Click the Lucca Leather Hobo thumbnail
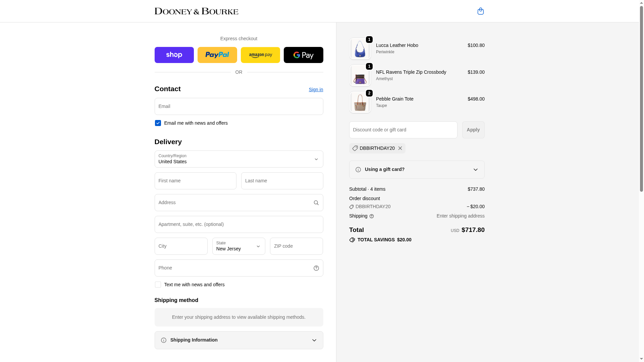 pos(360,49)
